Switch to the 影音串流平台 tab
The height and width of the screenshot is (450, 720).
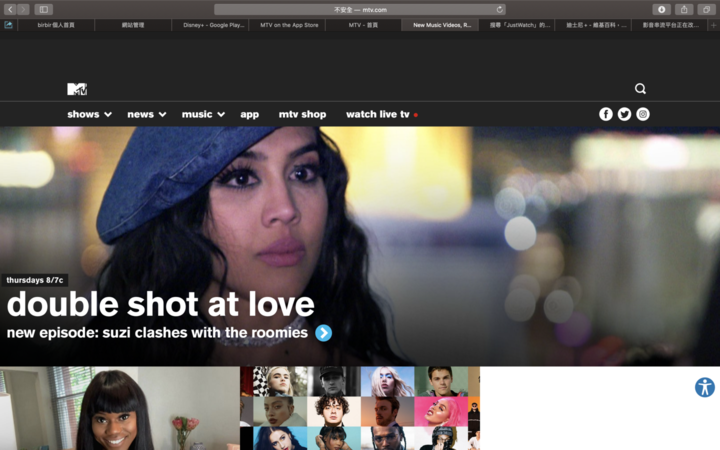(670, 25)
